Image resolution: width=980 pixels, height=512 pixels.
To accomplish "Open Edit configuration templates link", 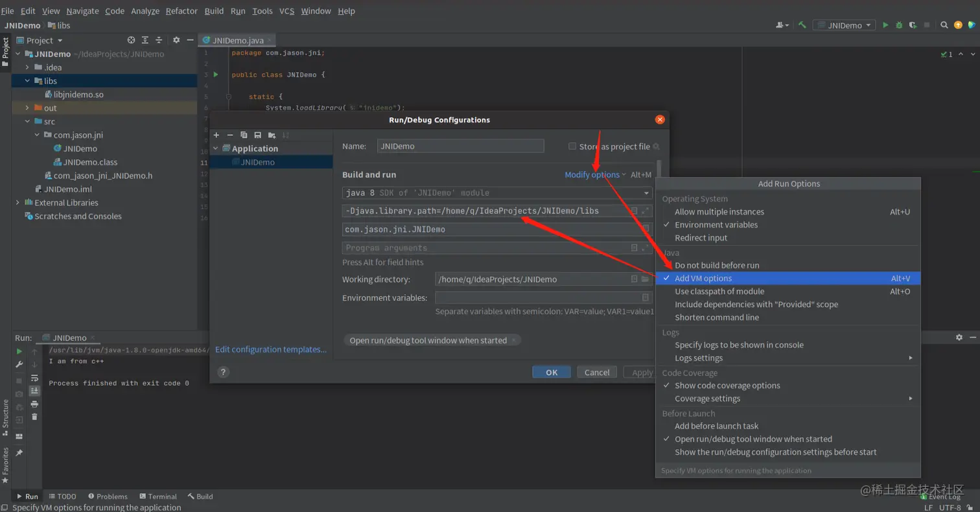I will (x=271, y=349).
